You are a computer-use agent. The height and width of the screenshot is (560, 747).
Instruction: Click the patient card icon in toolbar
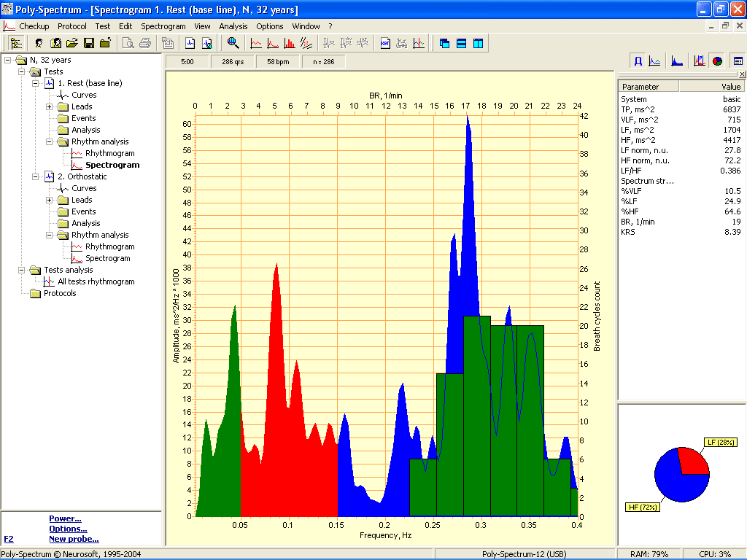[55, 43]
